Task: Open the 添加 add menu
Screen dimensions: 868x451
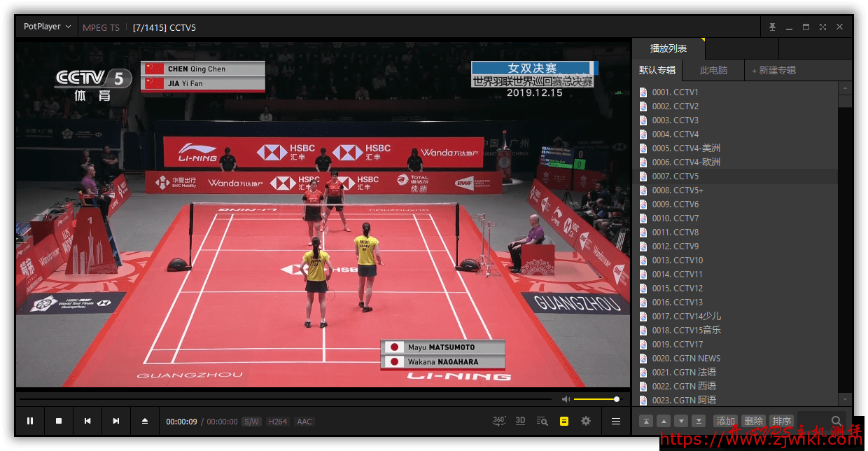Action: [x=725, y=421]
